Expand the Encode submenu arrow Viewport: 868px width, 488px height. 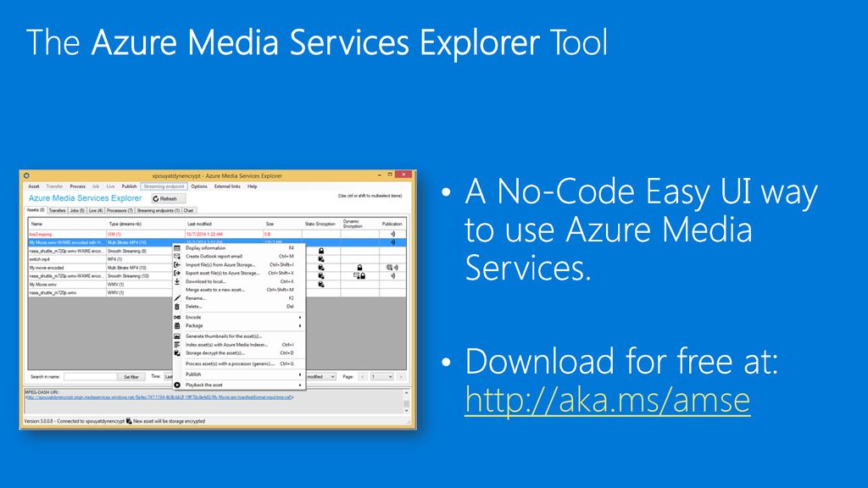[300, 318]
